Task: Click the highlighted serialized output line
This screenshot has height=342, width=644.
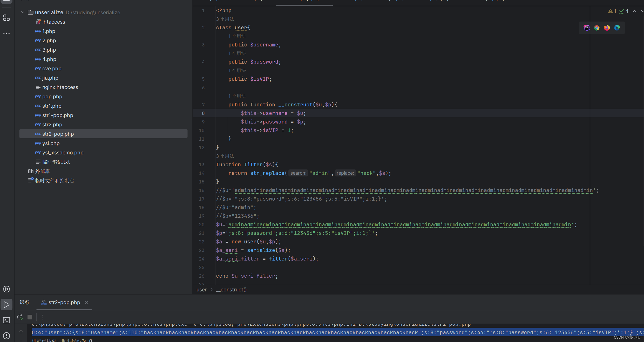Action: click(338, 333)
